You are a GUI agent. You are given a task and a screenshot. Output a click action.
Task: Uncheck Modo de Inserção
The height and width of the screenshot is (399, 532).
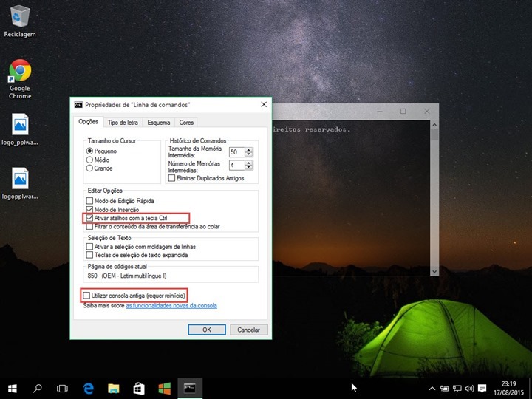(112, 210)
